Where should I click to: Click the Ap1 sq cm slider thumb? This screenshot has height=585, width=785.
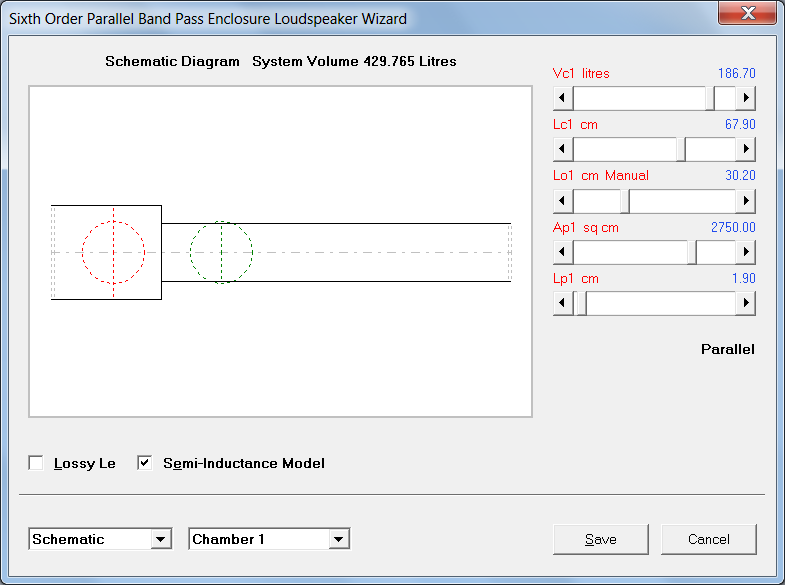(x=692, y=252)
